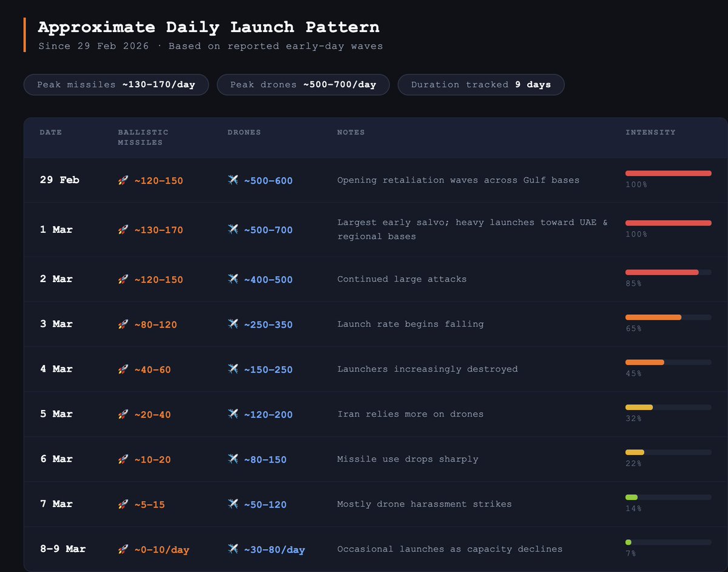Click the rocket icon in 7 Mar row
The width and height of the screenshot is (728, 572).
[123, 504]
